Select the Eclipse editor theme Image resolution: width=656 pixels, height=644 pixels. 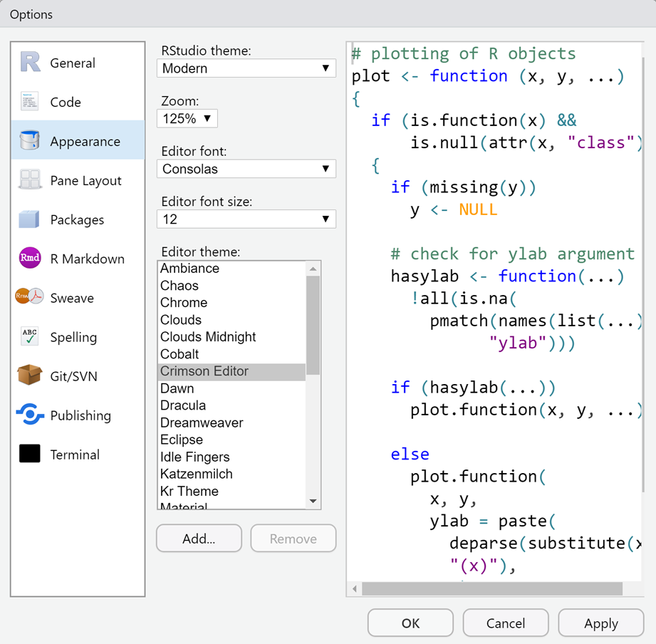click(231, 440)
